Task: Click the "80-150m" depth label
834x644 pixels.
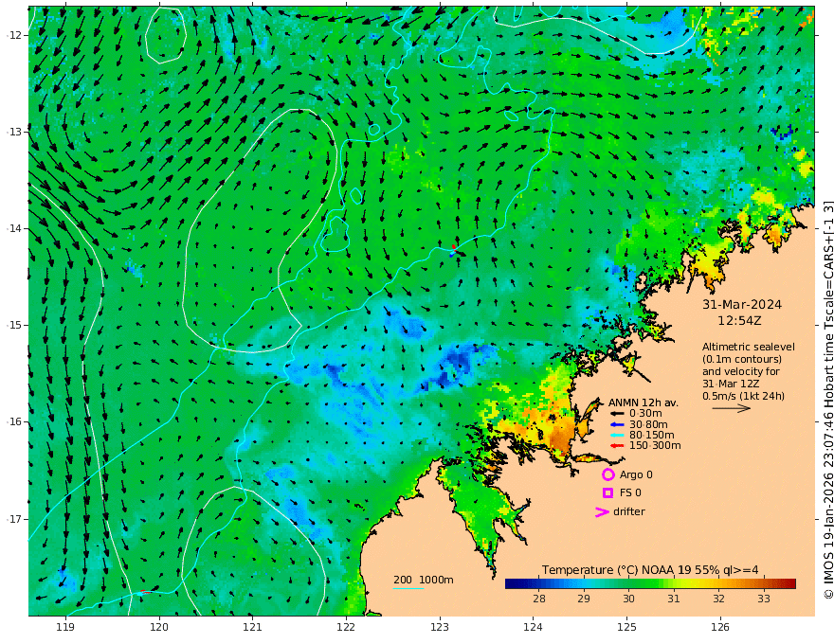Action: (651, 436)
